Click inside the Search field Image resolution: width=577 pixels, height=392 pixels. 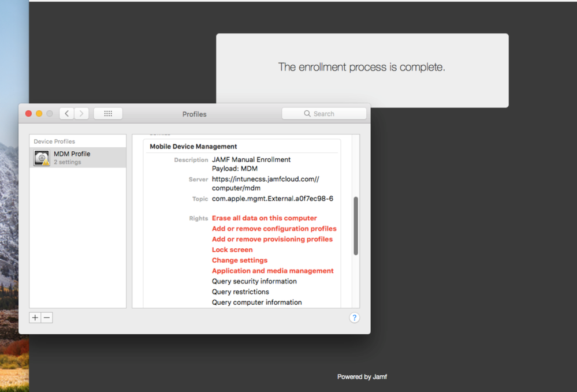point(324,114)
